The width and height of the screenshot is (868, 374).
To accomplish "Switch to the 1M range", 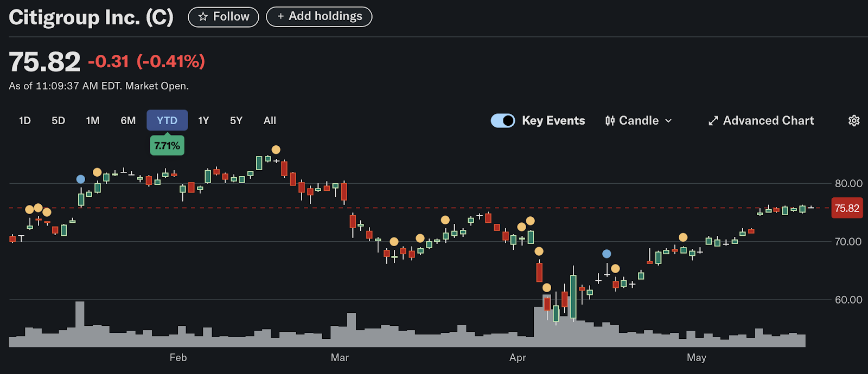I will (x=93, y=120).
